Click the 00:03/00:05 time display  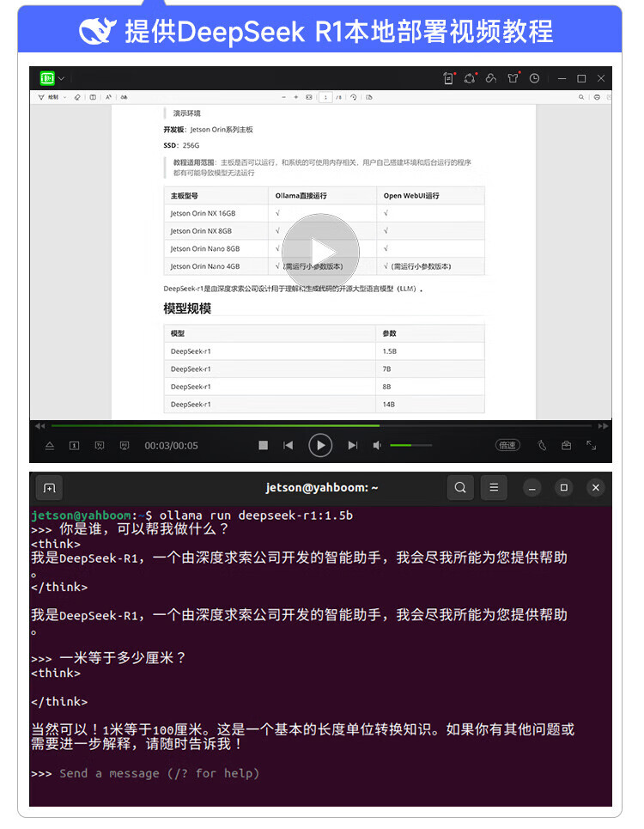click(171, 446)
